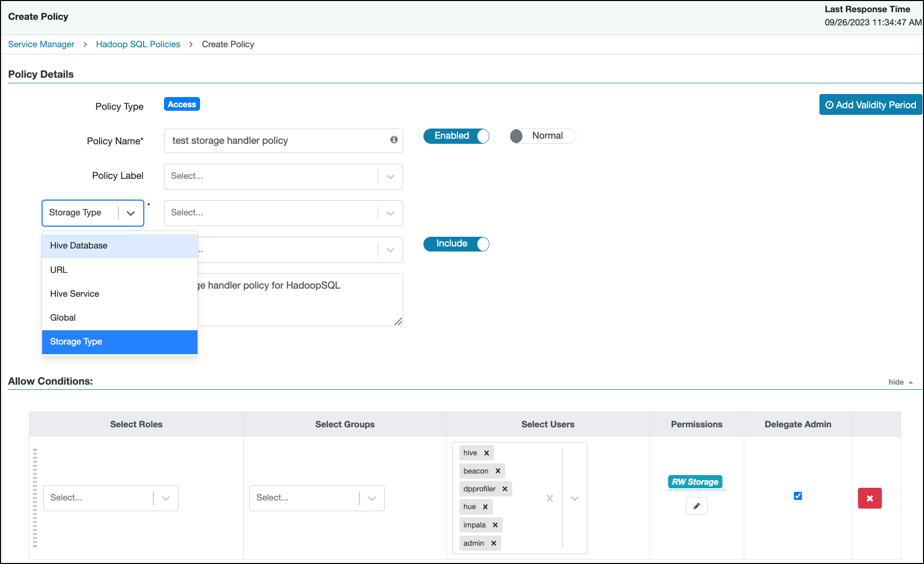Toggle the Enabled policy switch

456,136
